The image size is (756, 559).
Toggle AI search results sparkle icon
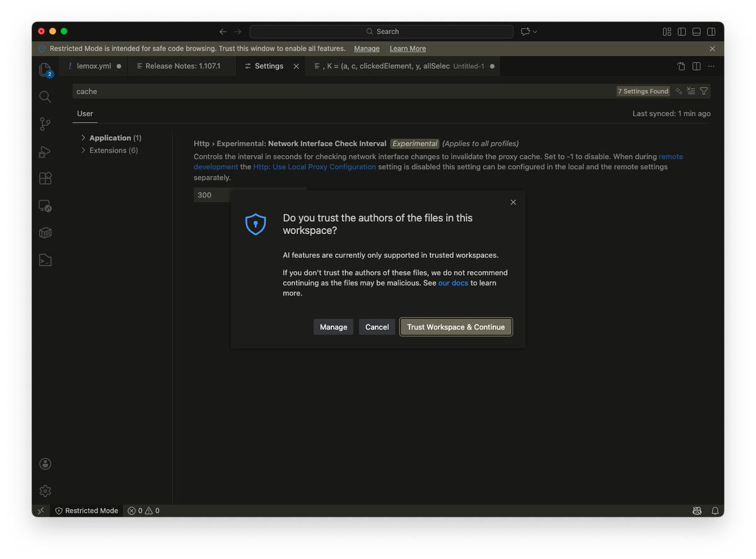point(679,91)
